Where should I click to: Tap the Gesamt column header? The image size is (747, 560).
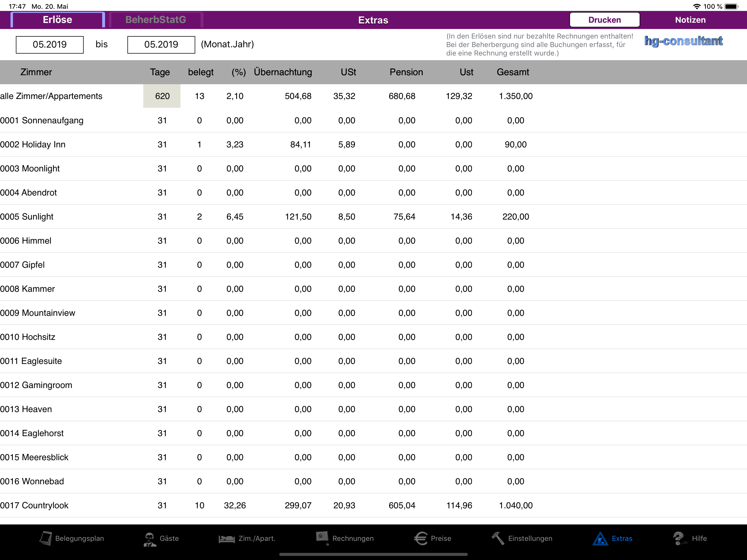point(513,72)
